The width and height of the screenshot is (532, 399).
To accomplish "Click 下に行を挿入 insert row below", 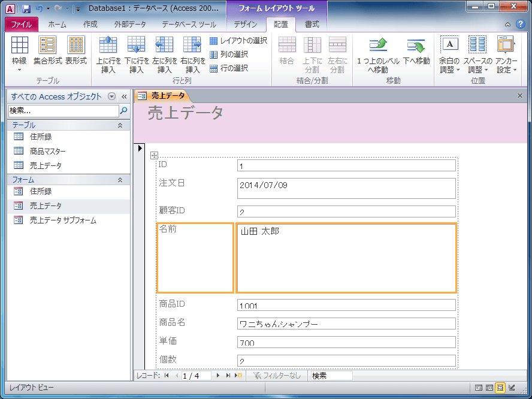I will coord(137,55).
